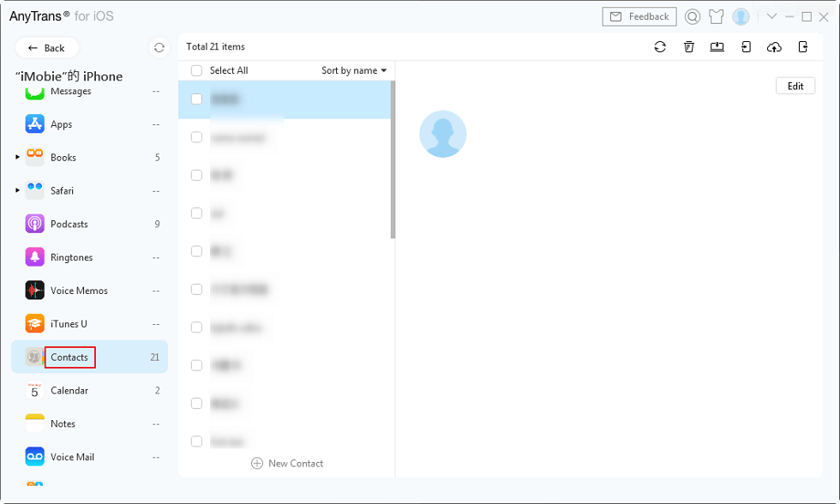Refresh device using icon beside Back
Image resolution: width=840 pixels, height=504 pixels.
click(x=159, y=48)
